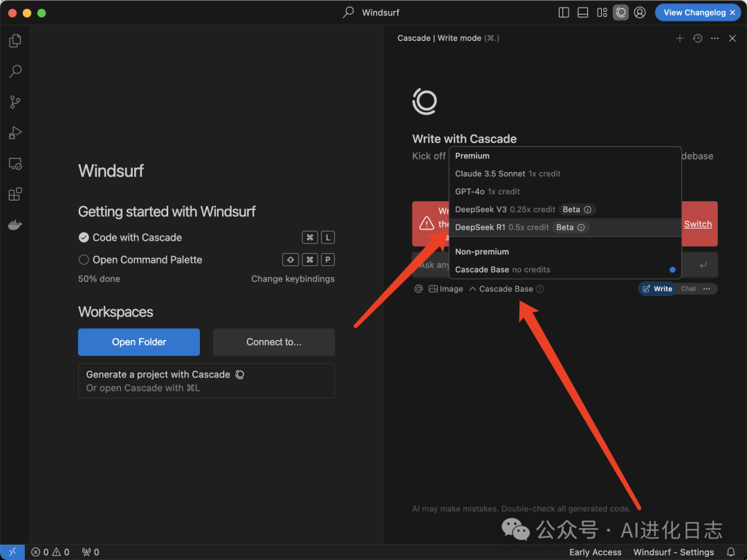
Task: Open Cascade conversation history
Action: (x=697, y=39)
